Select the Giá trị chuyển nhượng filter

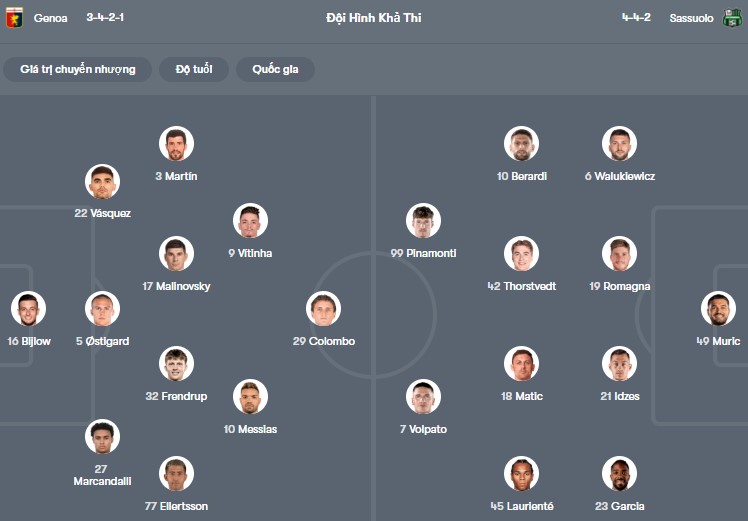pyautogui.click(x=77, y=69)
